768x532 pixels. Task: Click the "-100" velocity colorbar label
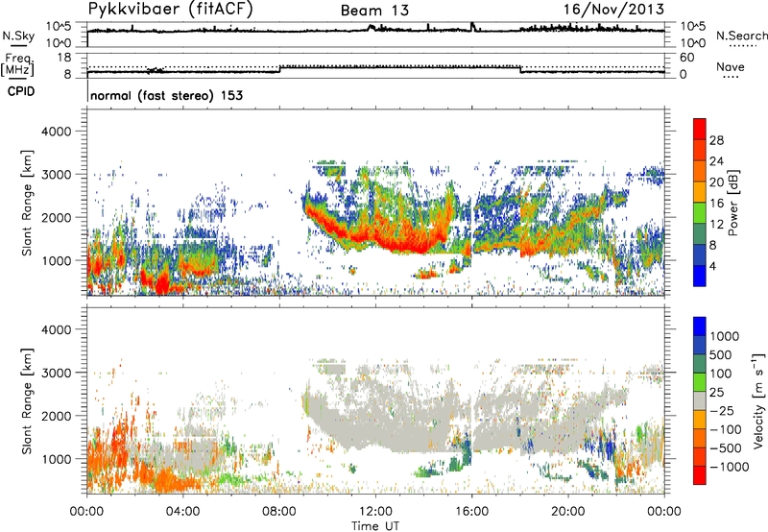point(725,429)
